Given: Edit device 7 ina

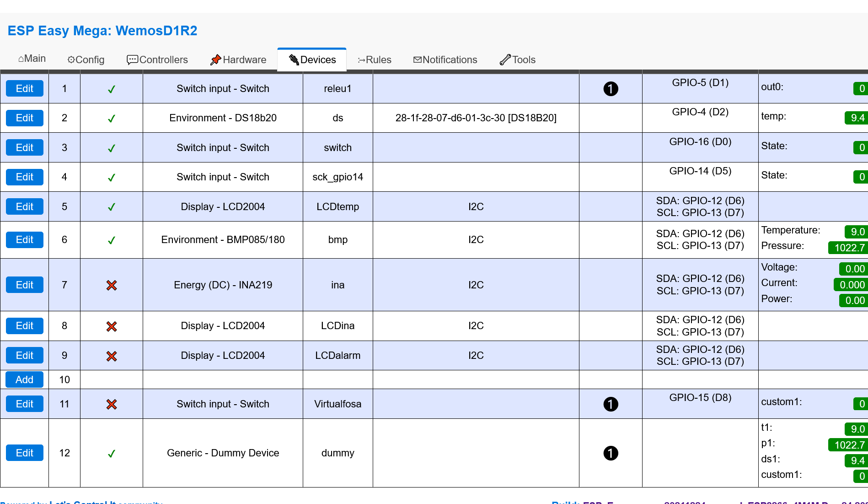Looking at the screenshot, I should 25,285.
